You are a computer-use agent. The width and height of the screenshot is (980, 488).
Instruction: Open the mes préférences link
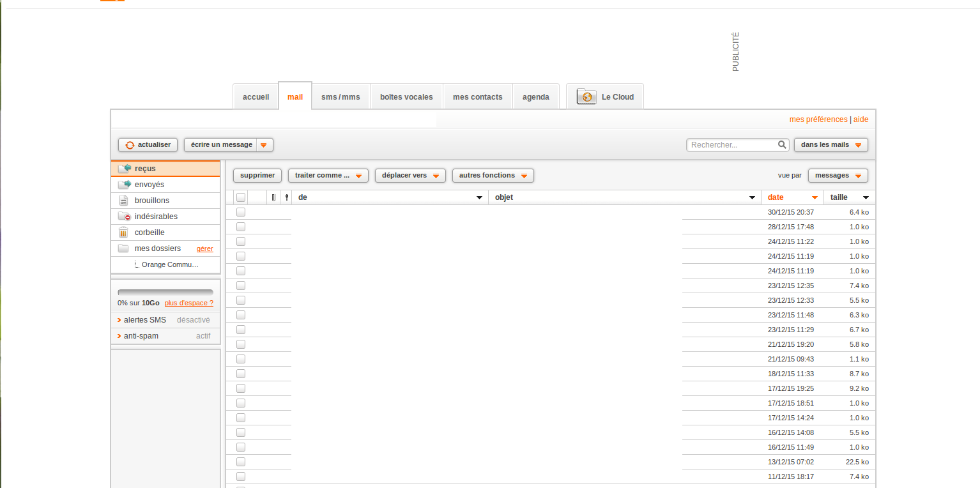pos(818,119)
